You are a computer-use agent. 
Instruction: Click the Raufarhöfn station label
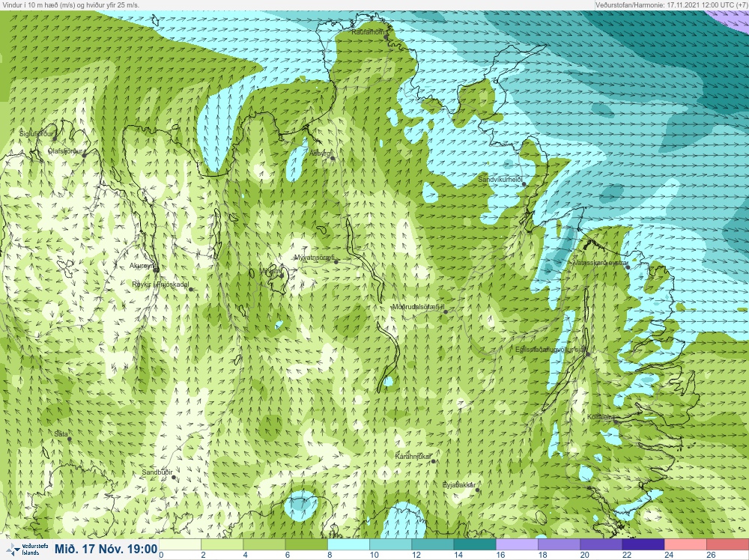(369, 32)
